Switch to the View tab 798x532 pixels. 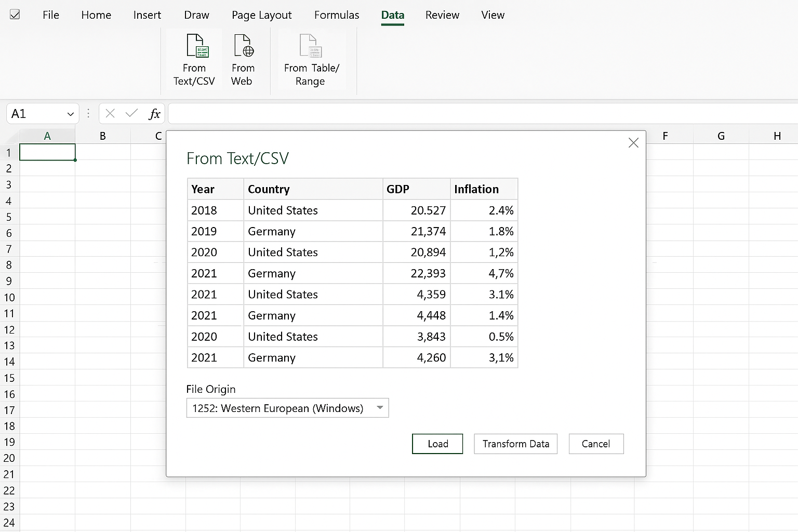pyautogui.click(x=493, y=15)
